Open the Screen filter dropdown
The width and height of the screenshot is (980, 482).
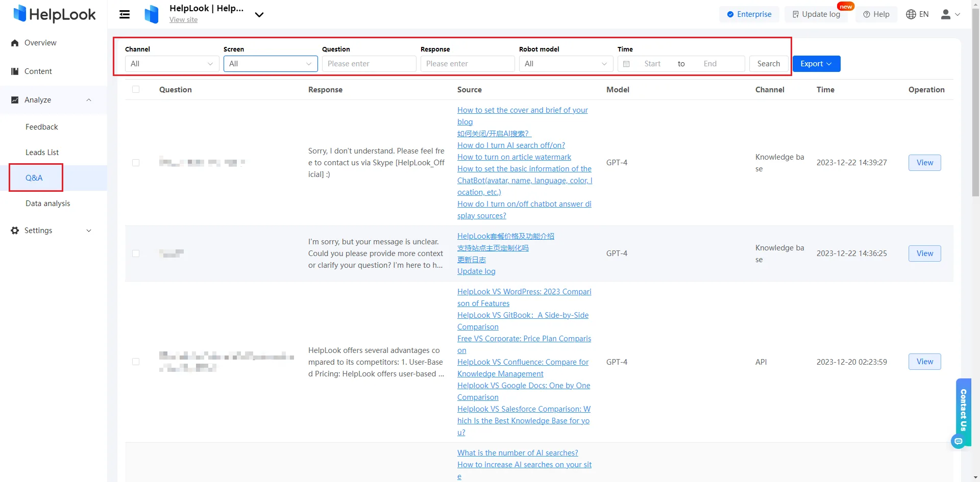click(x=271, y=64)
